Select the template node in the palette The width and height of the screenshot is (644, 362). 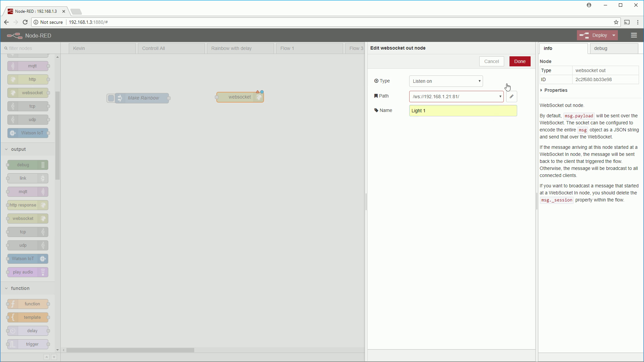click(x=28, y=317)
